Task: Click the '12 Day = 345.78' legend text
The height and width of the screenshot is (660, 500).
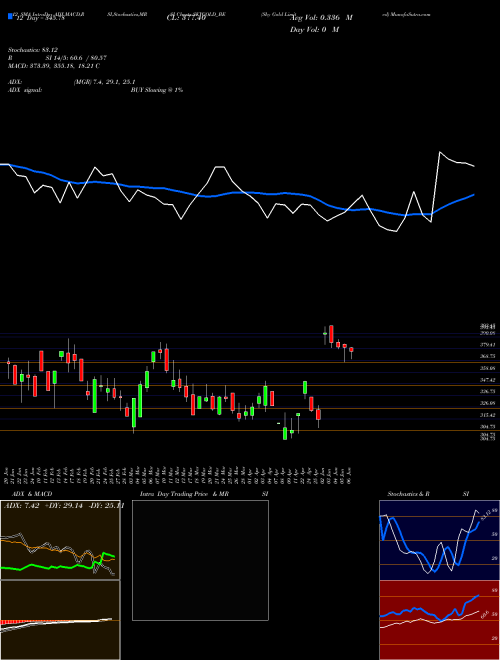Action: pyautogui.click(x=40, y=18)
